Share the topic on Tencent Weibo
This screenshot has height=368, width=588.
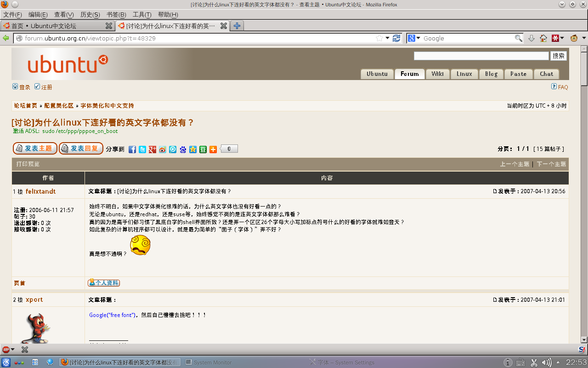point(173,149)
